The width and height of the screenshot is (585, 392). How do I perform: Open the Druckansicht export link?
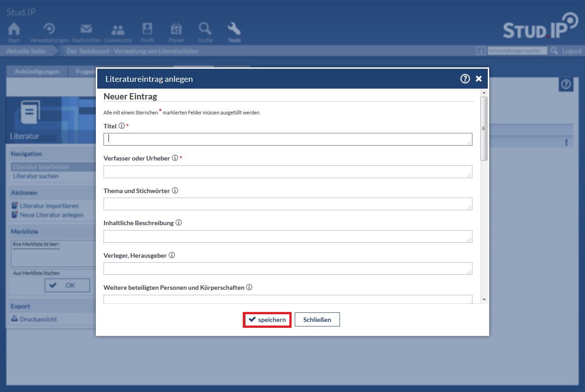[x=38, y=319]
